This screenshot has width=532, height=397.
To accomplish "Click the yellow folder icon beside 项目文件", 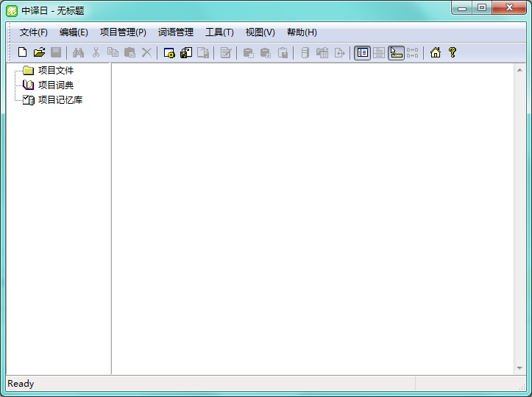I will [x=28, y=70].
